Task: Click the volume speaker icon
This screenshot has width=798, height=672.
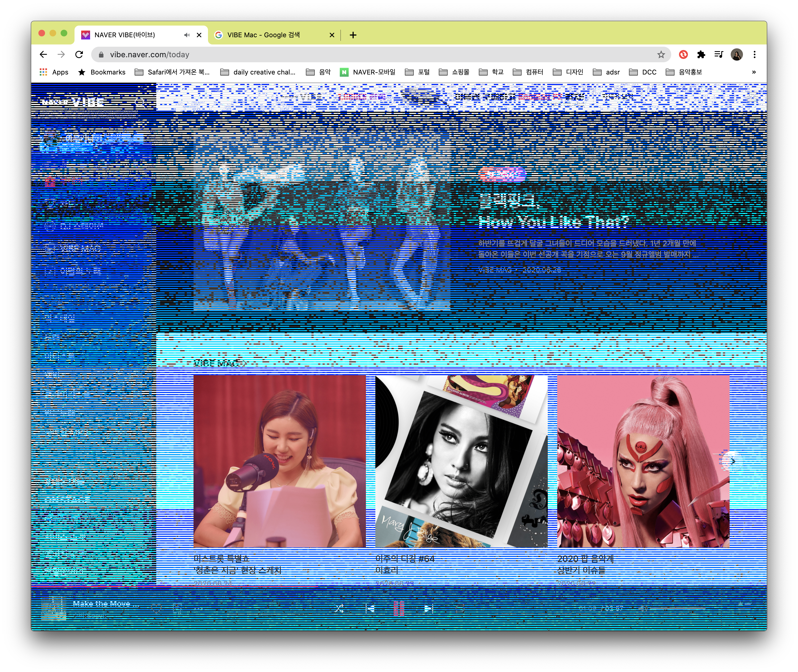Action: pyautogui.click(x=643, y=608)
